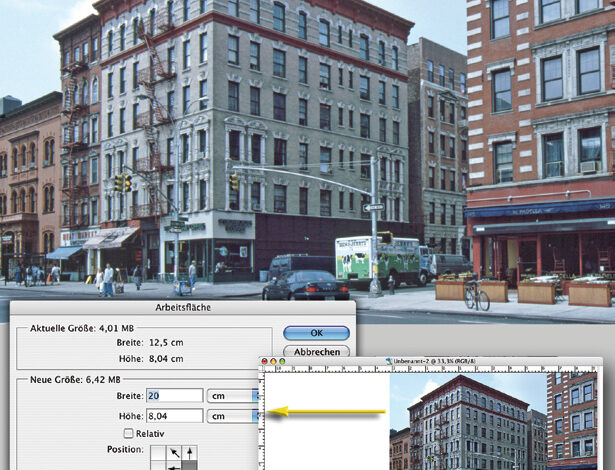The width and height of the screenshot is (615, 470).
Task: Confirm the Arbeitsfläche dialog with OK
Action: point(316,333)
